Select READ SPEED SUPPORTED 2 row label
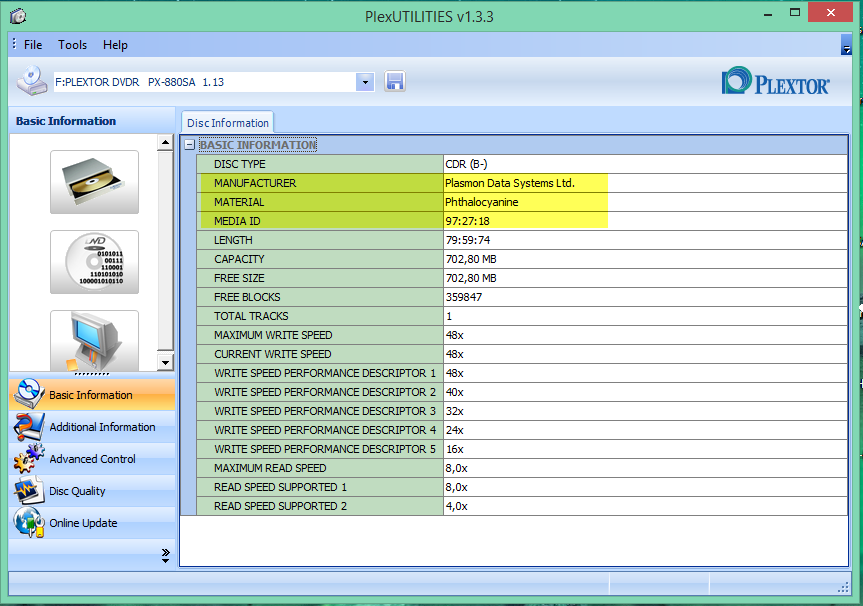 pyautogui.click(x=280, y=506)
